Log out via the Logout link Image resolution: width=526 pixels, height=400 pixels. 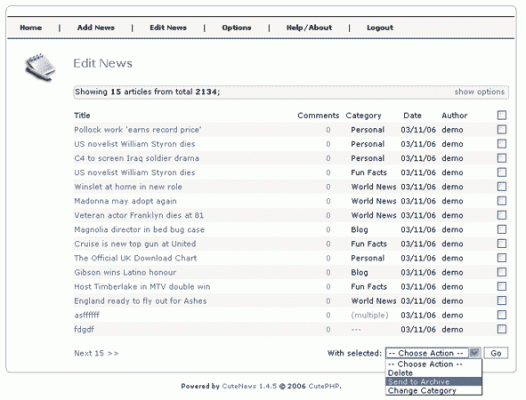[x=380, y=28]
